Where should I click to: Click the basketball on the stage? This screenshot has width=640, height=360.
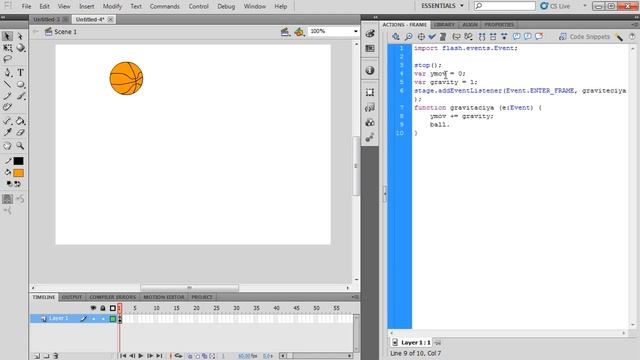[x=127, y=78]
